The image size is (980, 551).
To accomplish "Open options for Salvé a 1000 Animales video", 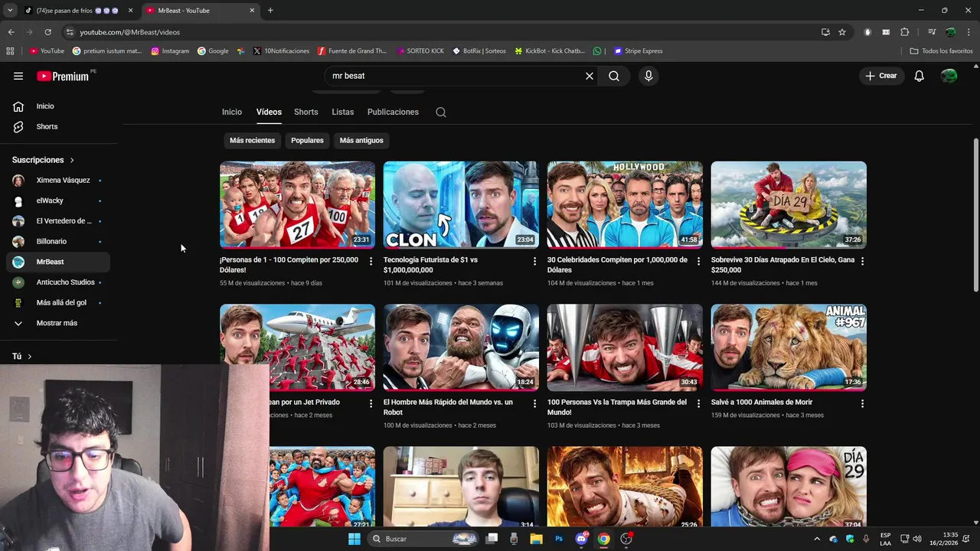I will click(x=862, y=403).
